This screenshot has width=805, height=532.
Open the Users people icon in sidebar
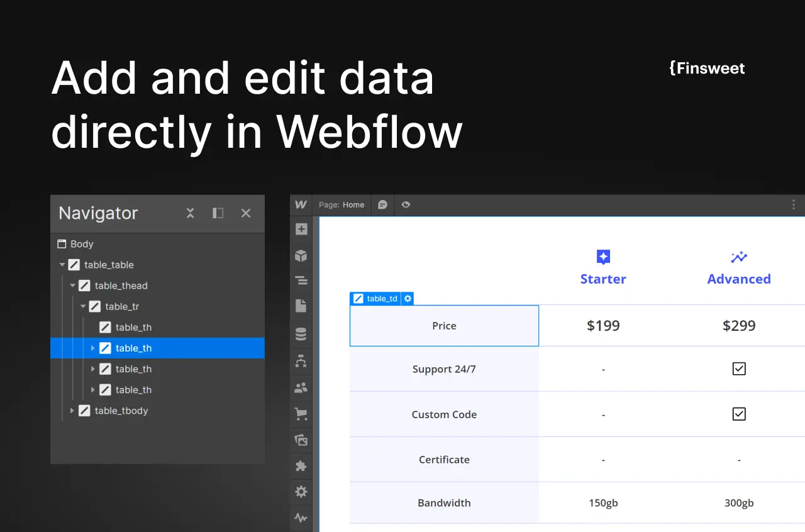click(301, 388)
